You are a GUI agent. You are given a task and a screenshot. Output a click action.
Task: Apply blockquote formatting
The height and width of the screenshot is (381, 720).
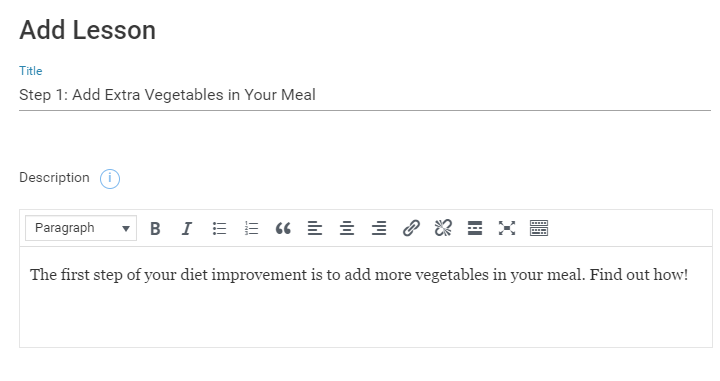click(283, 228)
